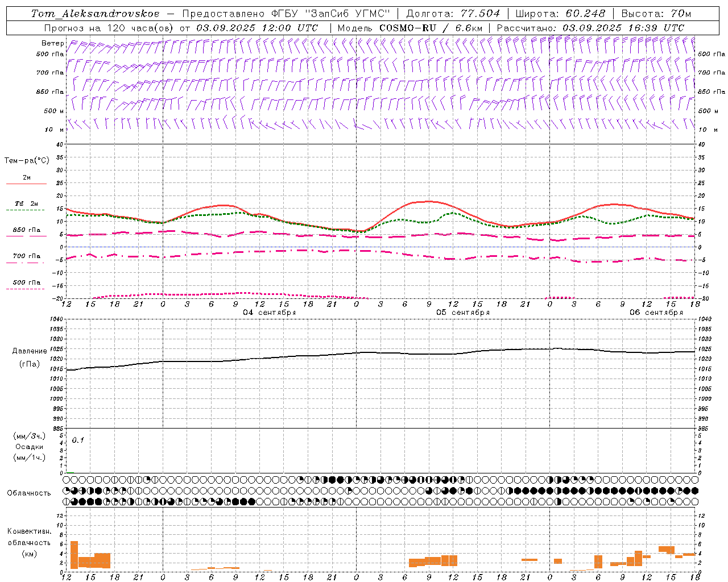Click the Давление pressure panel label
The width and height of the screenshot is (728, 582).
30,351
